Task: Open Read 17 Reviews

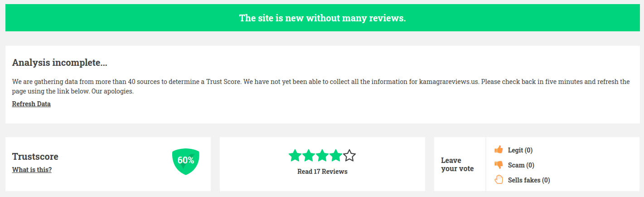Action: point(322,172)
